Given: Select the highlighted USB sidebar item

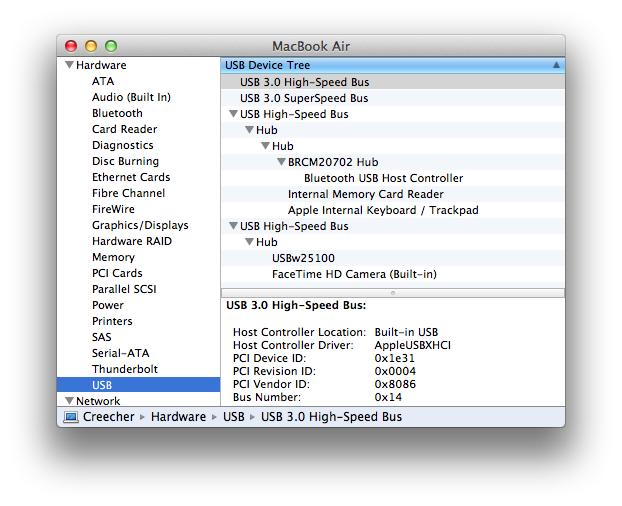Looking at the screenshot, I should pyautogui.click(x=138, y=385).
